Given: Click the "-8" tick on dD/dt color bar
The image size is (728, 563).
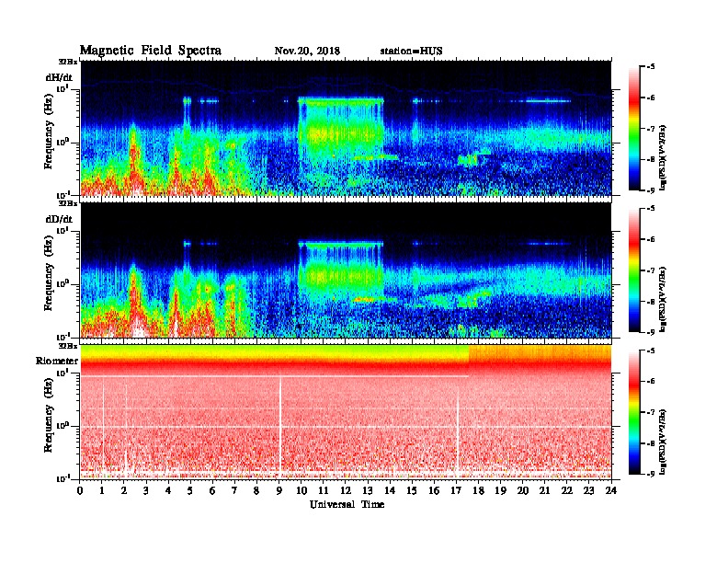Looking at the screenshot, I should [651, 302].
